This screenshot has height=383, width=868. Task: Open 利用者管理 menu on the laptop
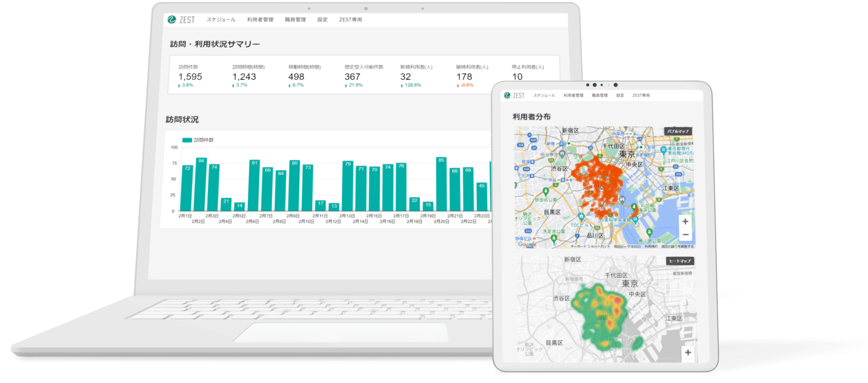pyautogui.click(x=260, y=20)
